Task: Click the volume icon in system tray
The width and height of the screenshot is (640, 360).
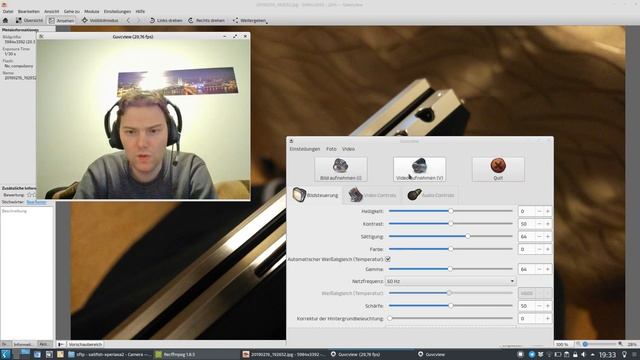Action: 583,354
